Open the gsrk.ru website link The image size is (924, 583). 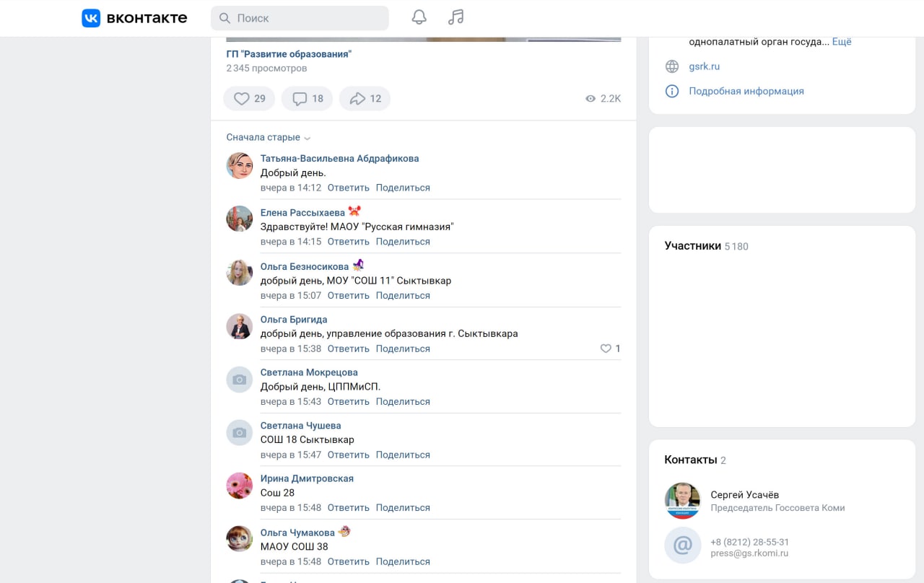pos(705,66)
